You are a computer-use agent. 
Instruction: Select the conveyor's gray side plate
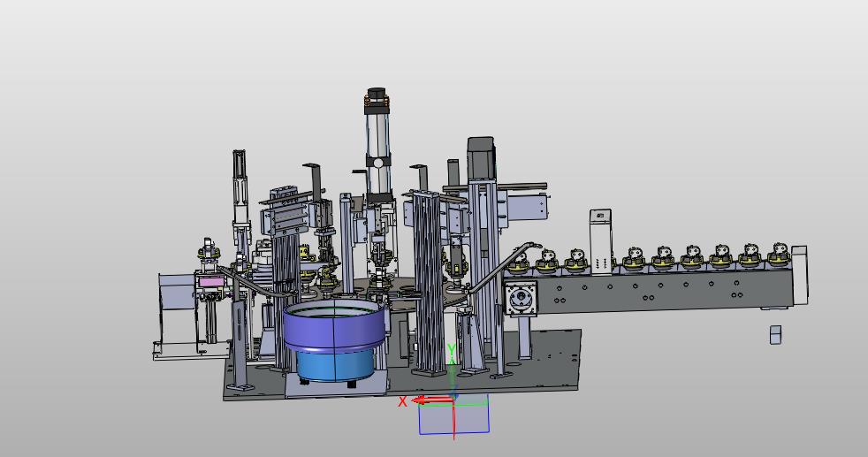point(665,291)
